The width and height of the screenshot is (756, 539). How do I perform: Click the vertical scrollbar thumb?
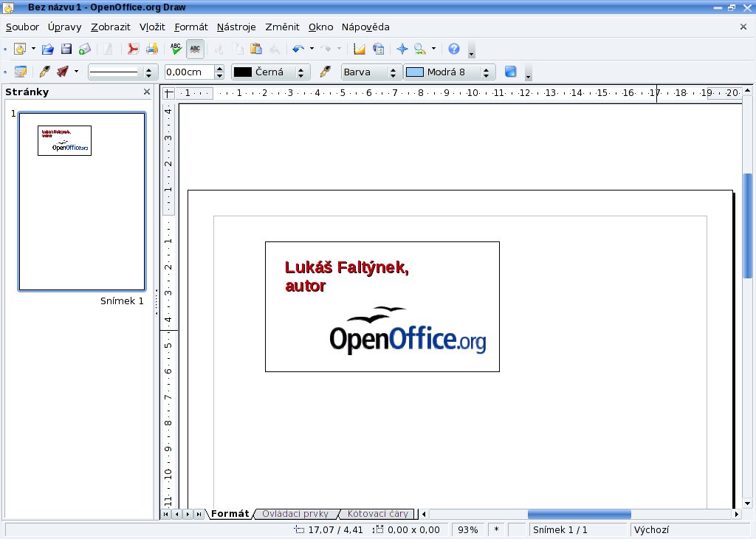point(748,226)
